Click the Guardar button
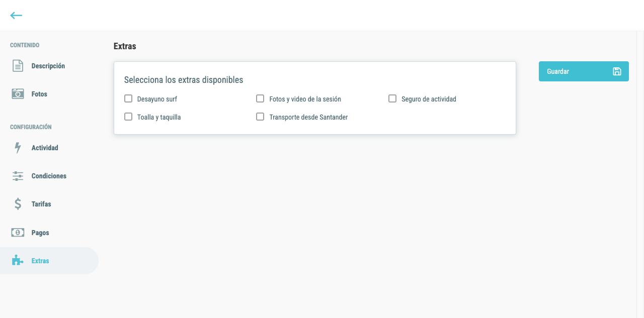The image size is (644, 318). [584, 71]
